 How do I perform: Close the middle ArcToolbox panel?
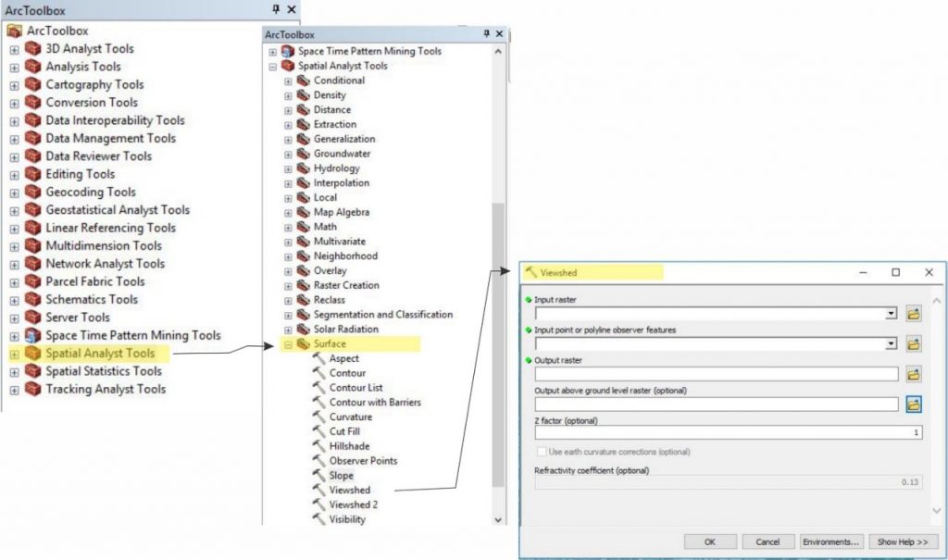pos(499,34)
